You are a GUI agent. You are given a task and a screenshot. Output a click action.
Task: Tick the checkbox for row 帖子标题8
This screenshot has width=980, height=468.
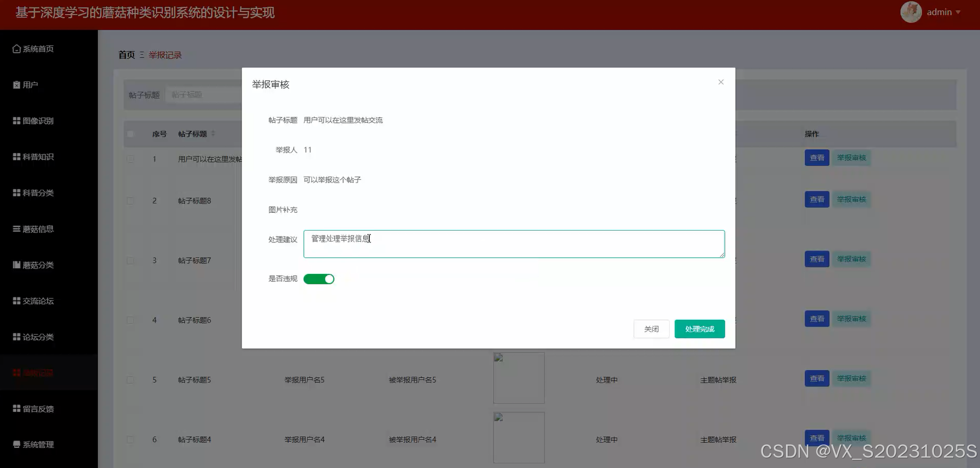coord(131,201)
